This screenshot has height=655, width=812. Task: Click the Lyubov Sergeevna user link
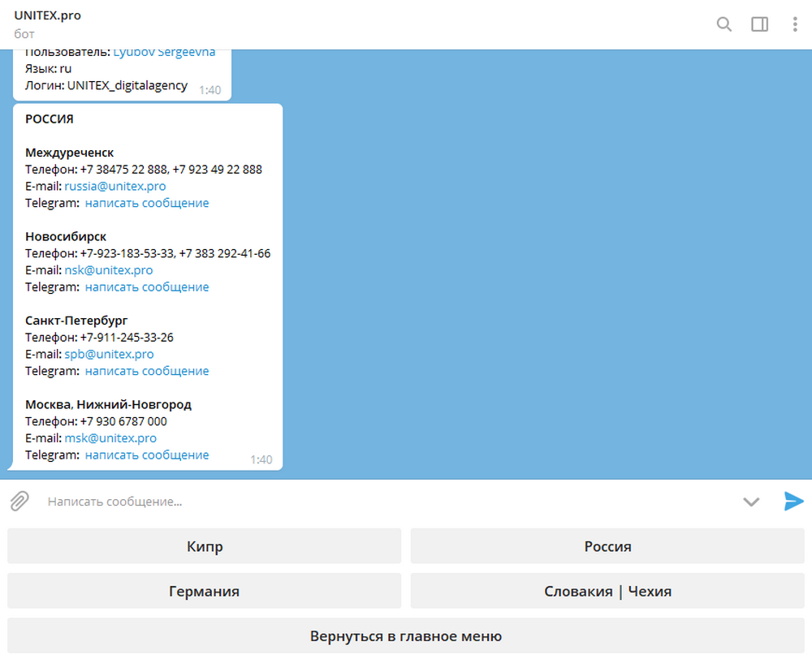(164, 54)
